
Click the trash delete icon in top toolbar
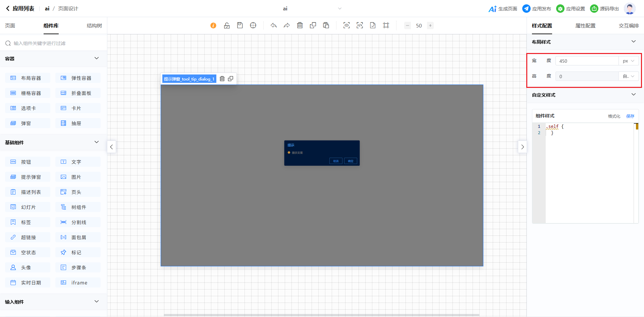pyautogui.click(x=300, y=25)
